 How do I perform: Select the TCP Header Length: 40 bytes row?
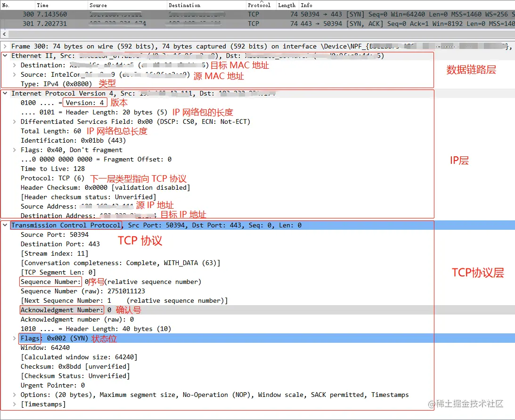[x=96, y=329]
